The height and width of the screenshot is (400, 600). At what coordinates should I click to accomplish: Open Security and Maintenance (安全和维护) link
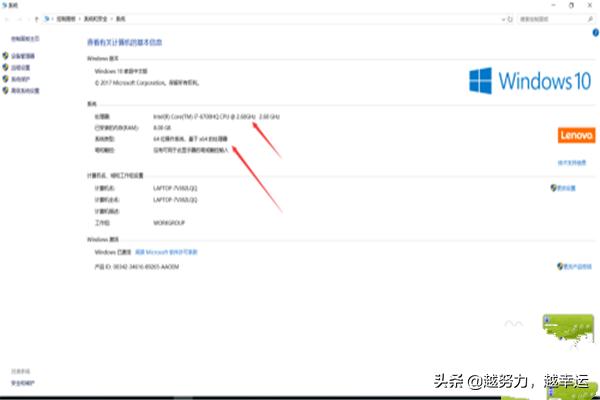[22, 382]
